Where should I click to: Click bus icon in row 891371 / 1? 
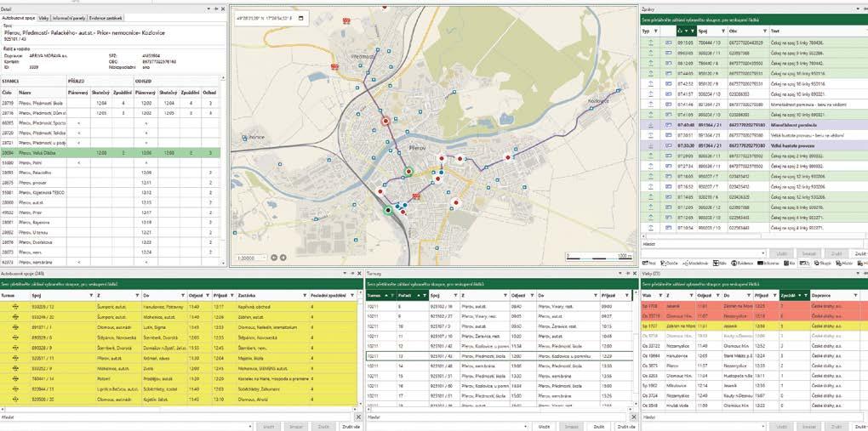(15, 327)
